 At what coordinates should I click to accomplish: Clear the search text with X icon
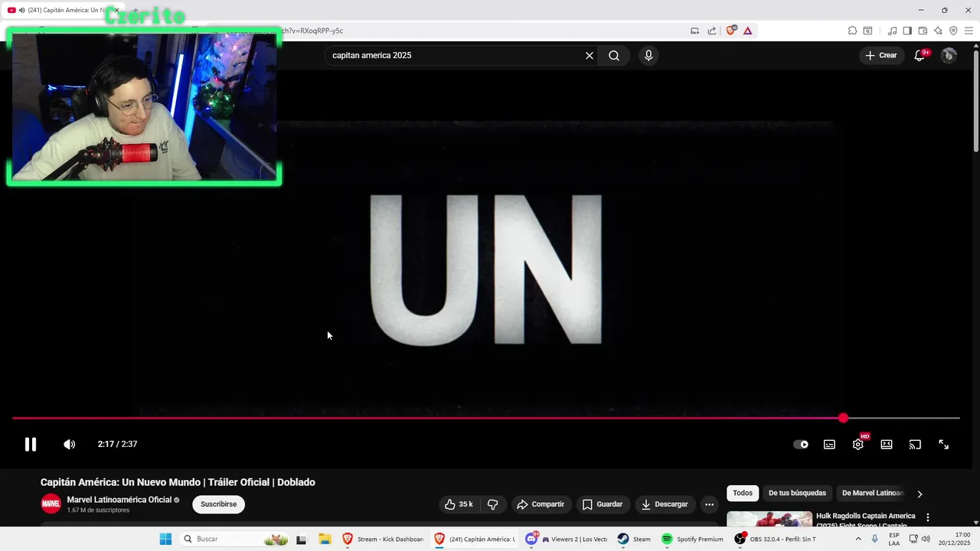[x=590, y=55]
